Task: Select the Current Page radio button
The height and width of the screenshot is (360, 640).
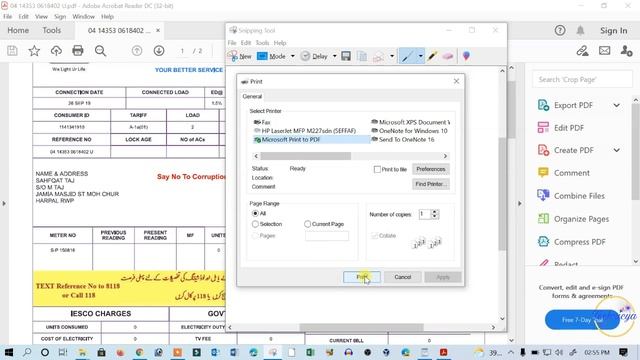Action: click(x=307, y=224)
